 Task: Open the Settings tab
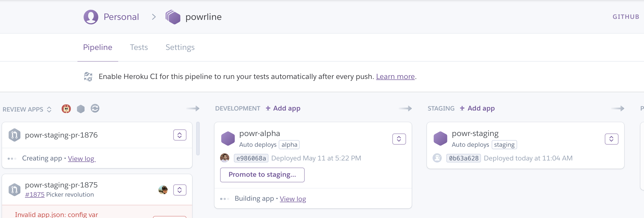coord(180,47)
